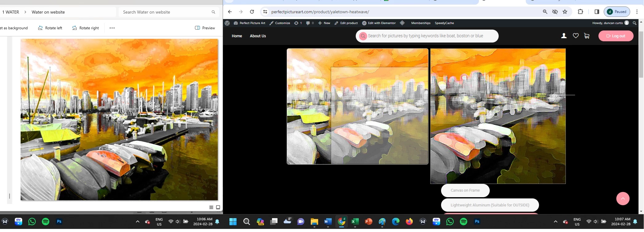Open Chrome three-dot menu
Viewport: 644px width, 232px height.
point(637,12)
